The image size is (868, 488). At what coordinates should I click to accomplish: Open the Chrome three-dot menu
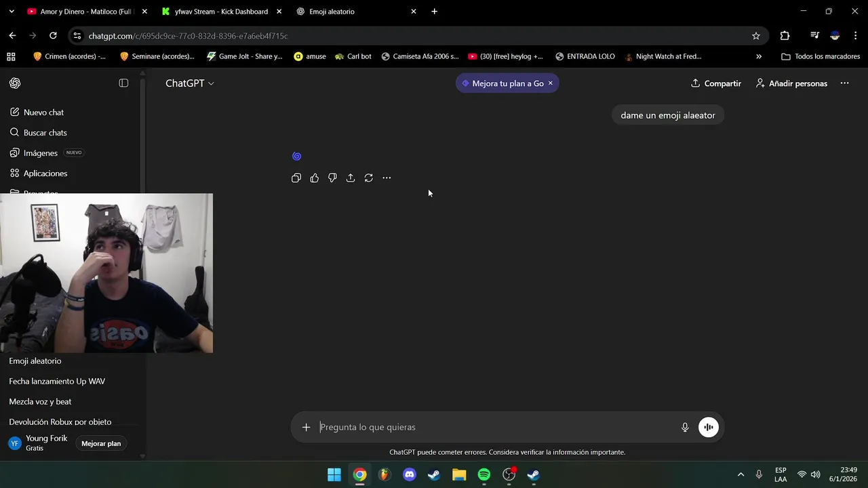(854, 36)
